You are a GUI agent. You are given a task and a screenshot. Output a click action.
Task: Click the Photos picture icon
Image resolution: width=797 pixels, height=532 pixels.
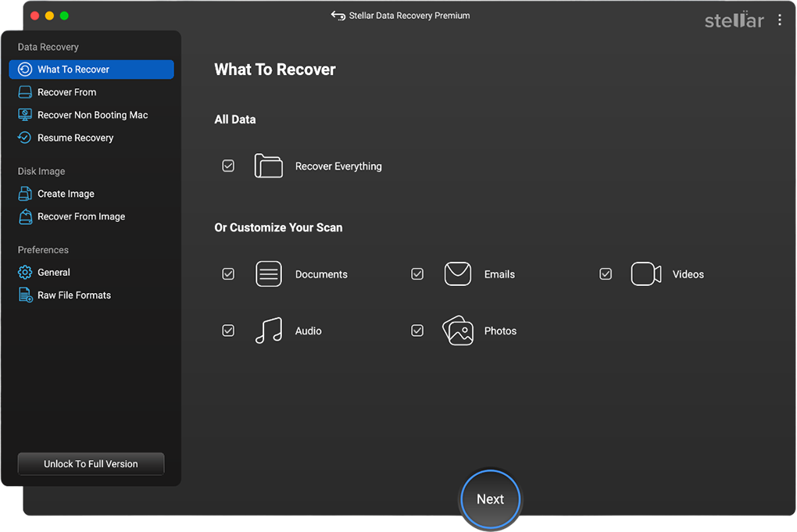click(458, 330)
